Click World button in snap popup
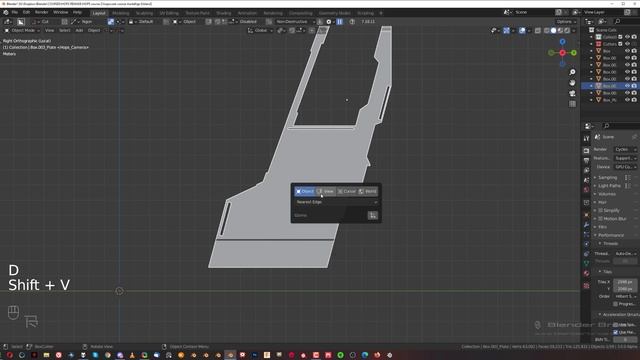 [368, 191]
